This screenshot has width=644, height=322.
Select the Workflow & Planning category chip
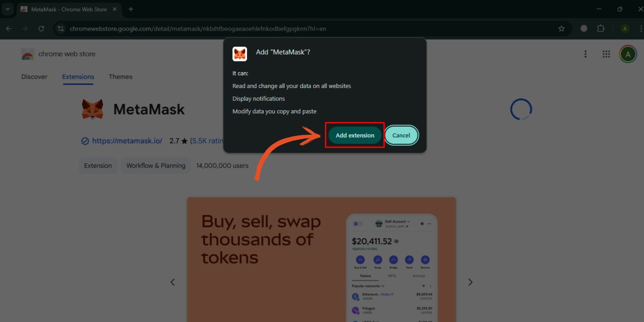(156, 166)
